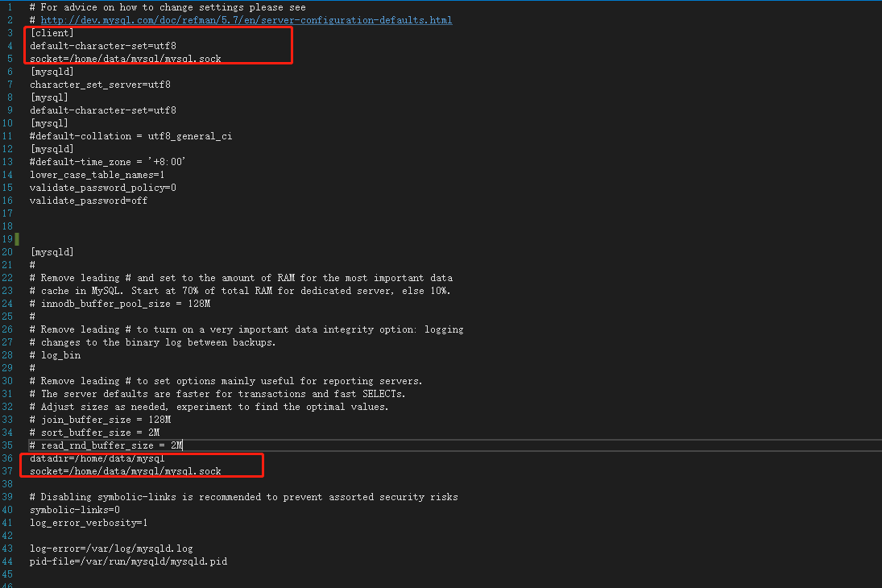Click the [client] section header line
The height and width of the screenshot is (588, 882).
52,33
